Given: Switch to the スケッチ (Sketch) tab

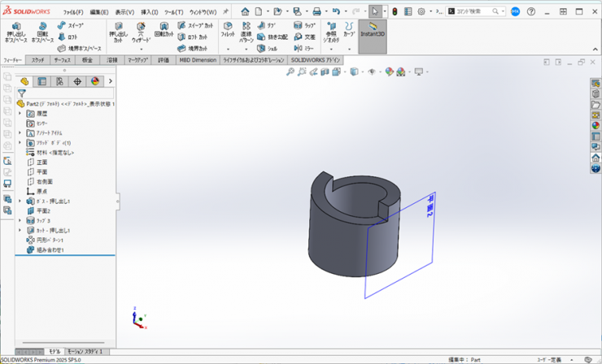Looking at the screenshot, I should pos(38,60).
